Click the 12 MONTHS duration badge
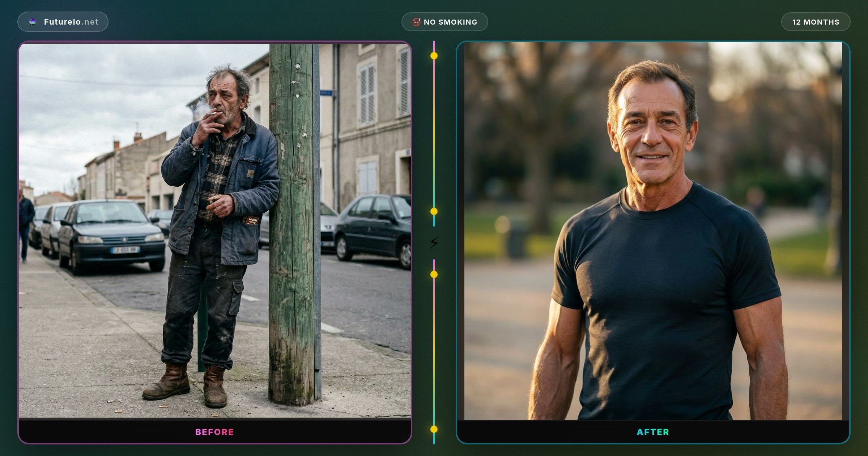 pyautogui.click(x=816, y=22)
